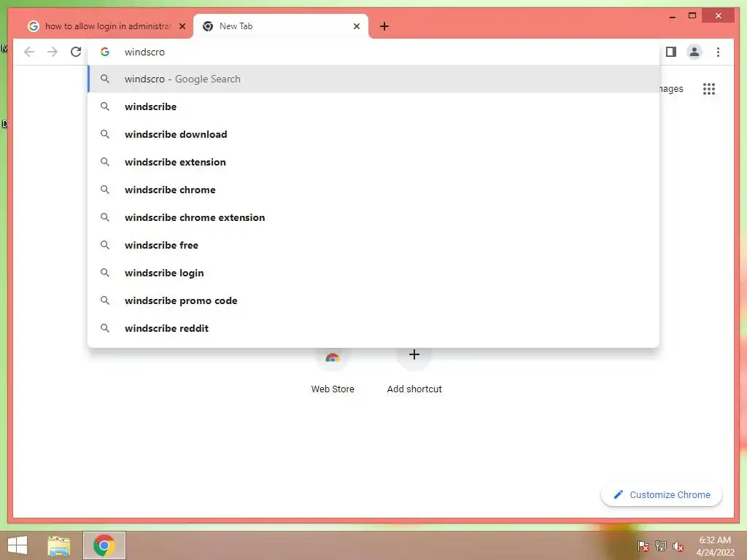The image size is (747, 560).
Task: Choose 'windscribe promo code' suggestion
Action: 373,300
